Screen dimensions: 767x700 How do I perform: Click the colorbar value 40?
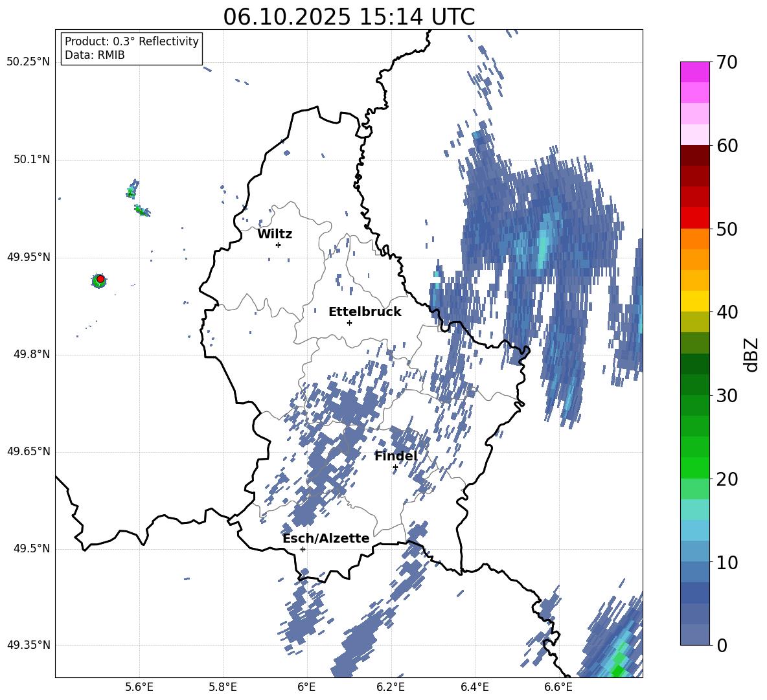727,312
